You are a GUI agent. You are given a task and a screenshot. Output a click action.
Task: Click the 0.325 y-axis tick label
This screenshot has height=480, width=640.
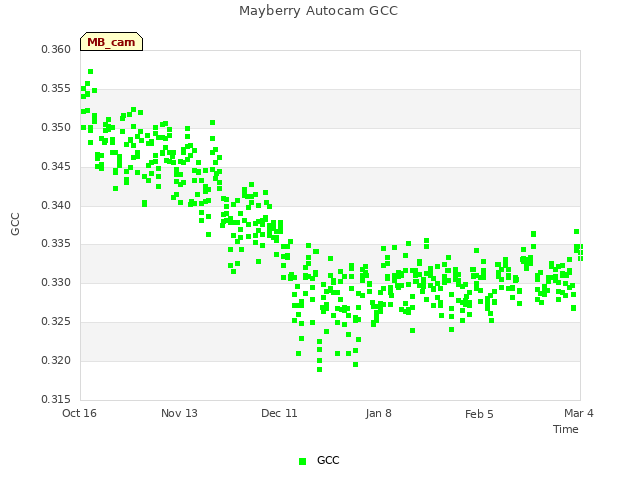coord(56,322)
